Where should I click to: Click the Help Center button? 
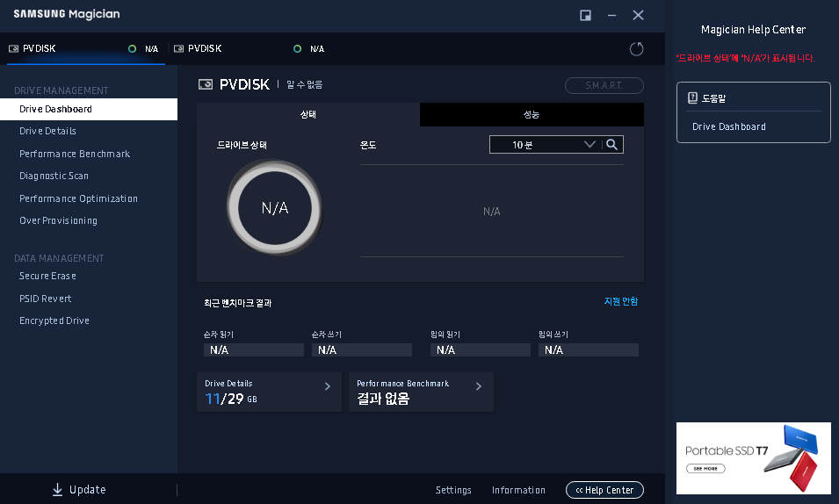pyautogui.click(x=604, y=490)
